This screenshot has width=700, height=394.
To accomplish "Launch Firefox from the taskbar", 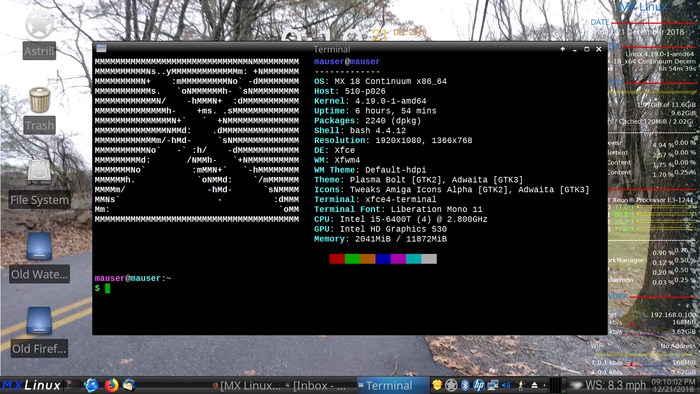I will click(111, 385).
